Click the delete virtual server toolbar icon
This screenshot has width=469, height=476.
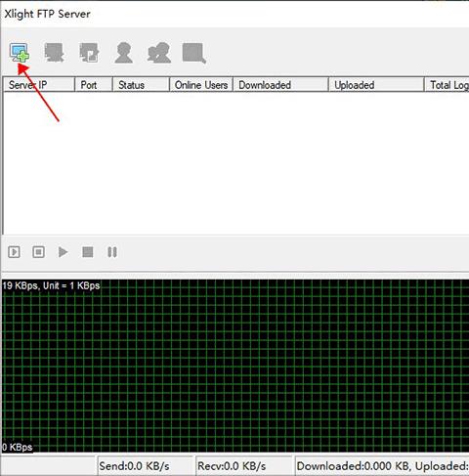click(54, 53)
